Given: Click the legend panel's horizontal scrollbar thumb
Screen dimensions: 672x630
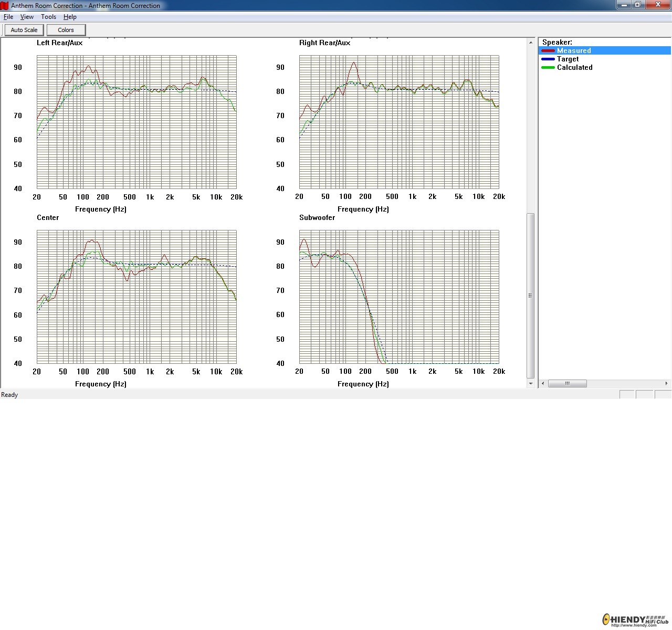Looking at the screenshot, I should tap(567, 383).
